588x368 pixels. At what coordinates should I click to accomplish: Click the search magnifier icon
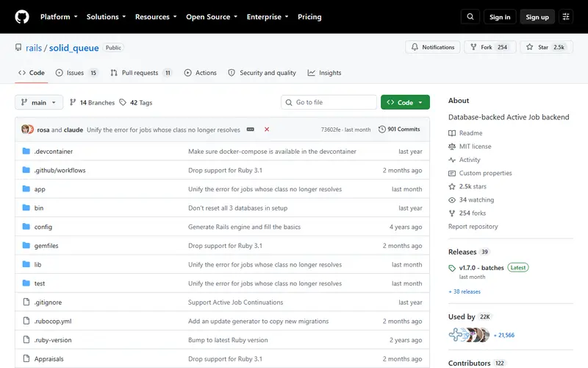click(x=470, y=17)
